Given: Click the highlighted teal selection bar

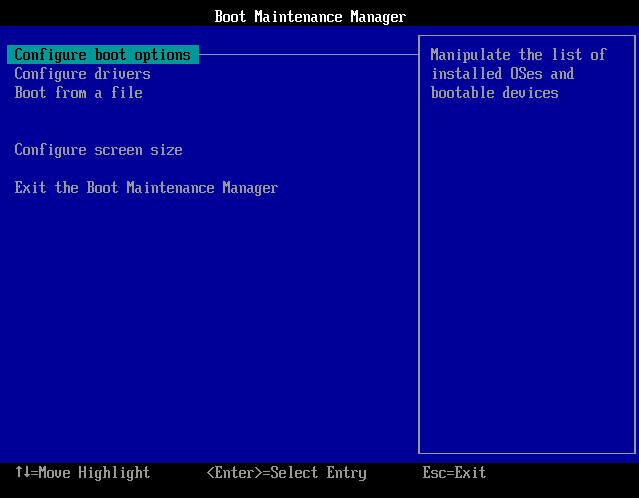Looking at the screenshot, I should pyautogui.click(x=103, y=55).
